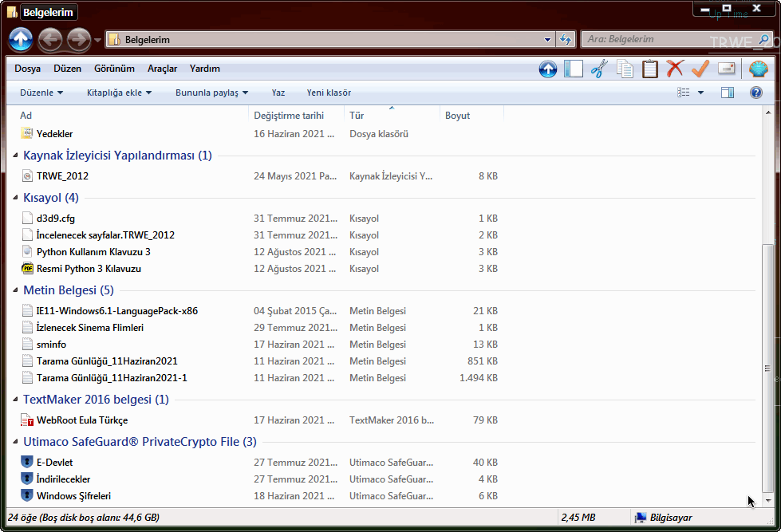Open the Düzenle dropdown
Viewport: 781px width, 532px height.
point(41,93)
